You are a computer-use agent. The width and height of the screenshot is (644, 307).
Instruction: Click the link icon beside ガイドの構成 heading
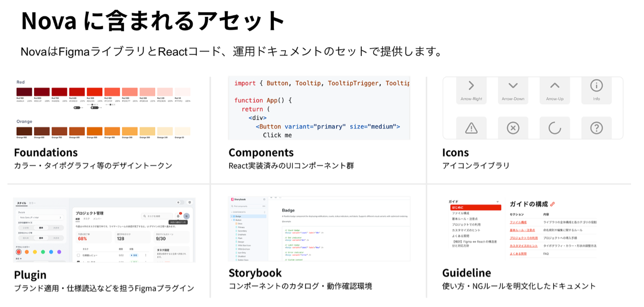point(552,204)
